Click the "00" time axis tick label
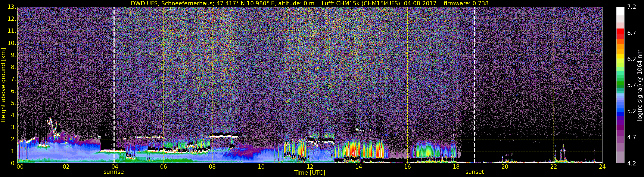 [x=20, y=167]
